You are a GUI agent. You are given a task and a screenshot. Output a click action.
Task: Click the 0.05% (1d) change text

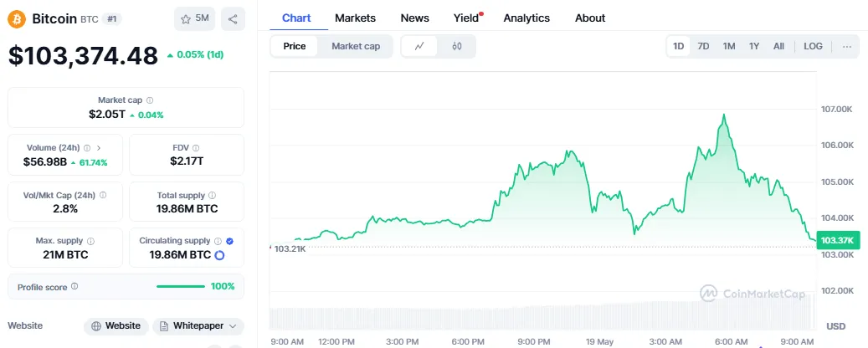tap(195, 54)
